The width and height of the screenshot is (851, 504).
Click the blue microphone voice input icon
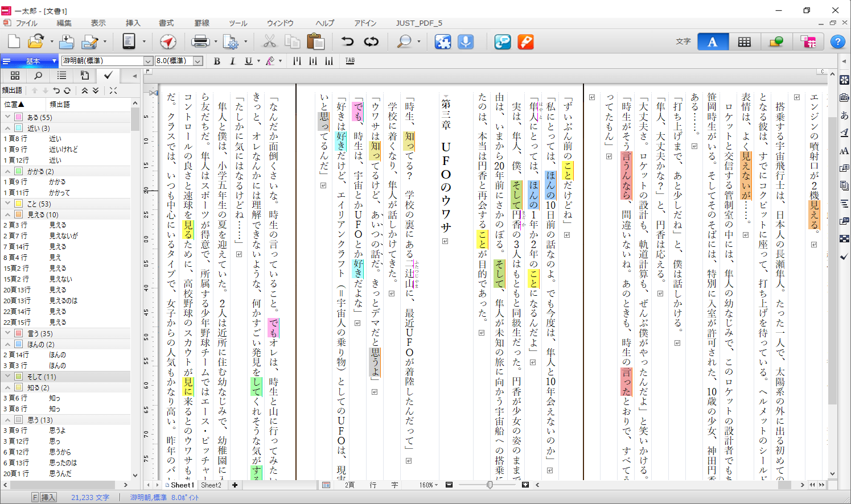click(466, 42)
